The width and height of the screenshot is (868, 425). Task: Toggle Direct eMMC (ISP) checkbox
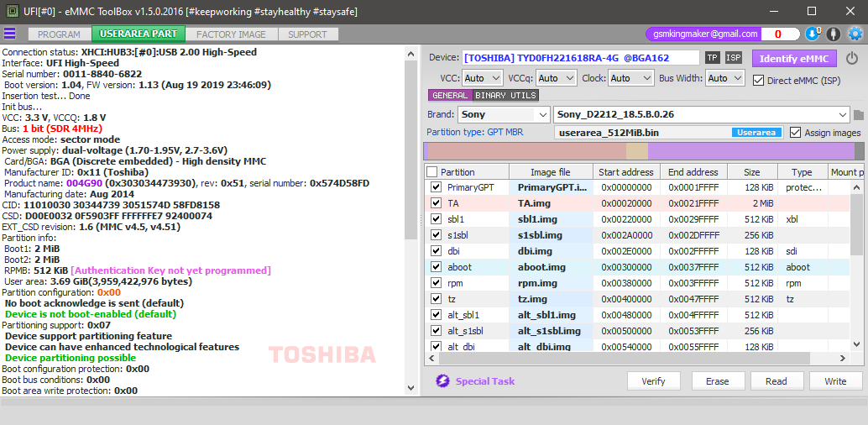[x=758, y=80]
